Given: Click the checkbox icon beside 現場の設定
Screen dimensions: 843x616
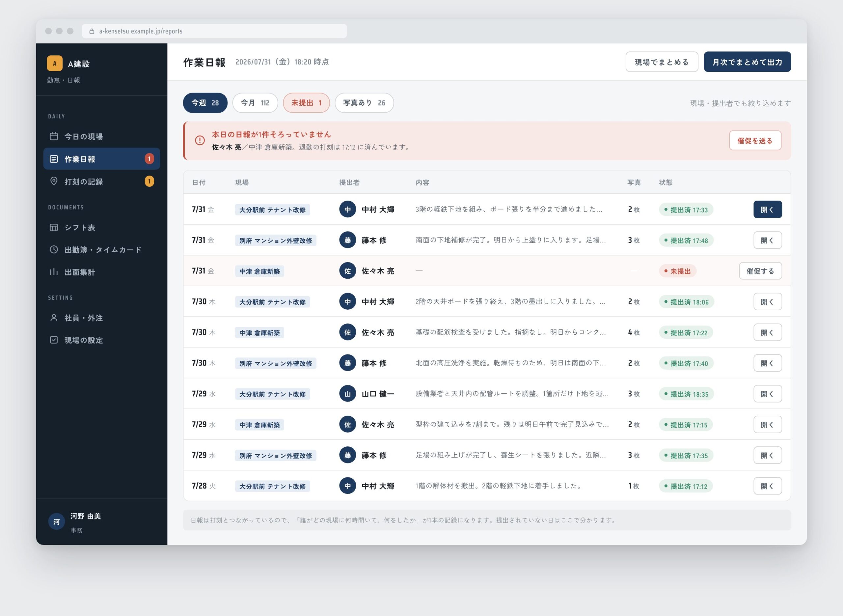Looking at the screenshot, I should pyautogui.click(x=54, y=340).
